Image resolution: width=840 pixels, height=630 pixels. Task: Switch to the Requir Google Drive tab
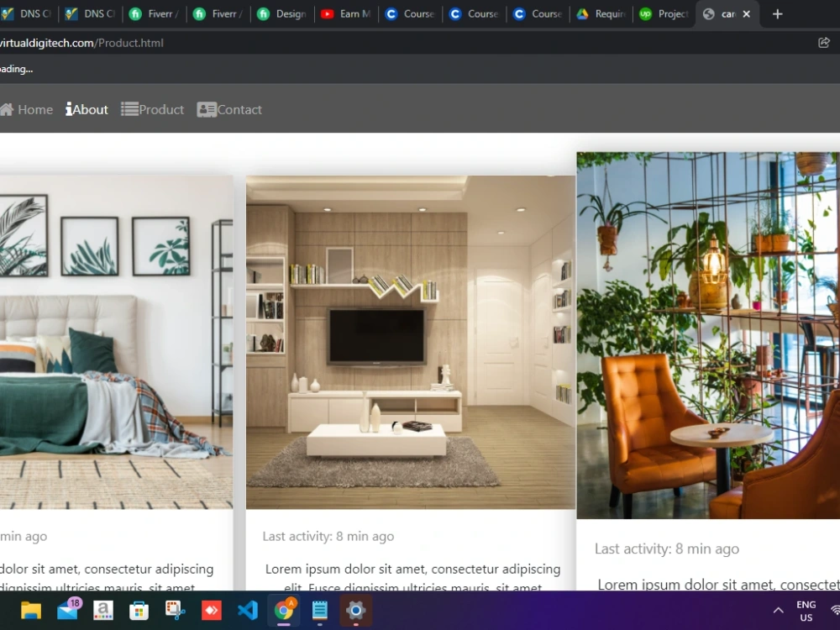click(601, 14)
